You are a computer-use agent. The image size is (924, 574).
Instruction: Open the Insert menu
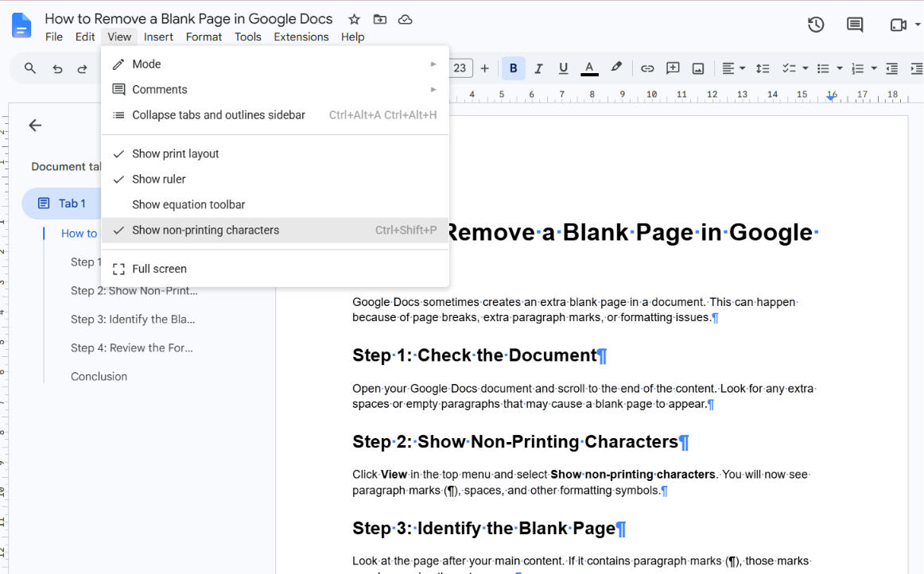(x=158, y=37)
